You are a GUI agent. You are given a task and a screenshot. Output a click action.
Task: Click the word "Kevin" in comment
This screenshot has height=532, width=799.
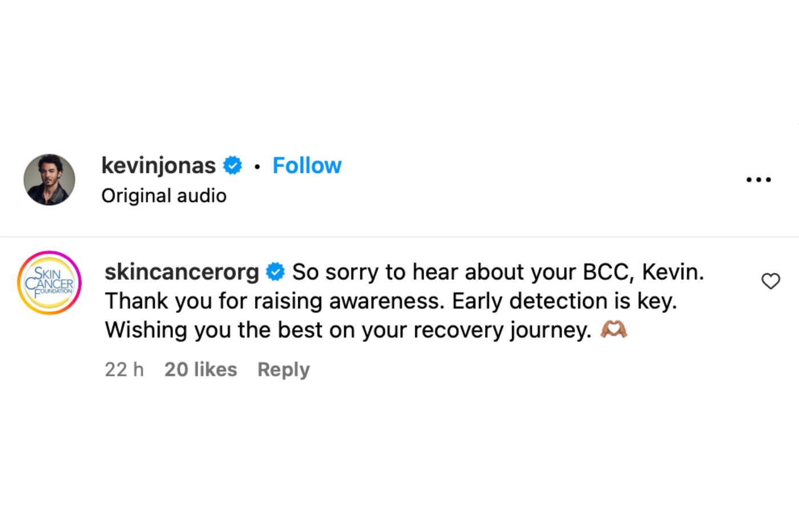click(x=671, y=272)
